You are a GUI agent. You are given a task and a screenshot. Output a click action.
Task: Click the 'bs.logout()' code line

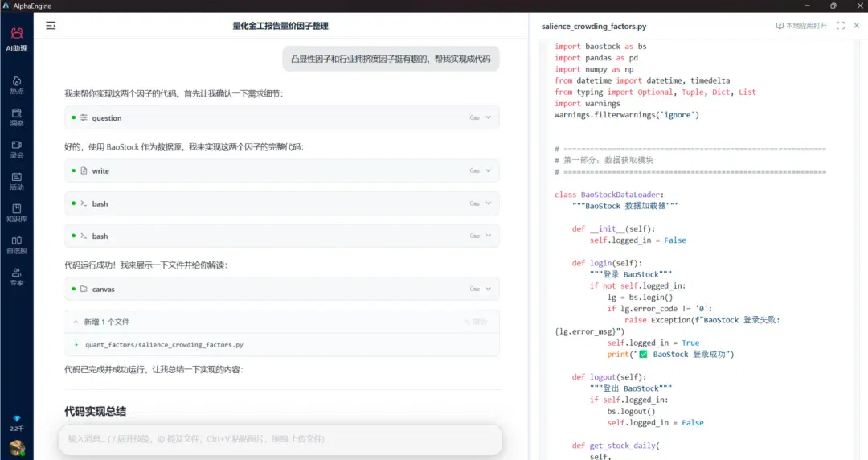(x=631, y=411)
